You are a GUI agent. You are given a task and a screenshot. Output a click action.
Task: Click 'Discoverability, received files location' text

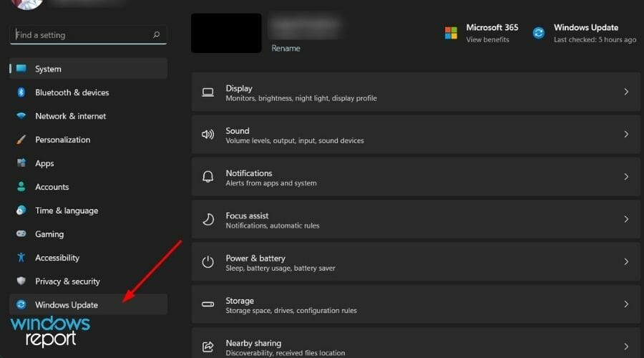285,353
